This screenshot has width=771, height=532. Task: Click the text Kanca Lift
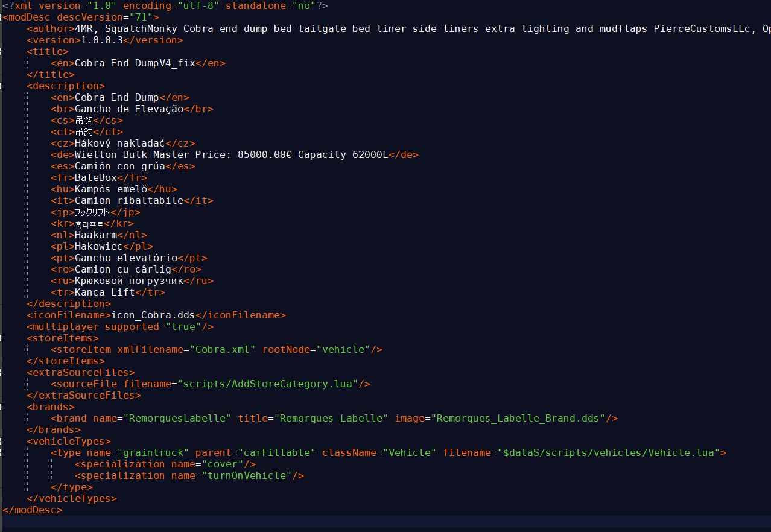point(105,292)
